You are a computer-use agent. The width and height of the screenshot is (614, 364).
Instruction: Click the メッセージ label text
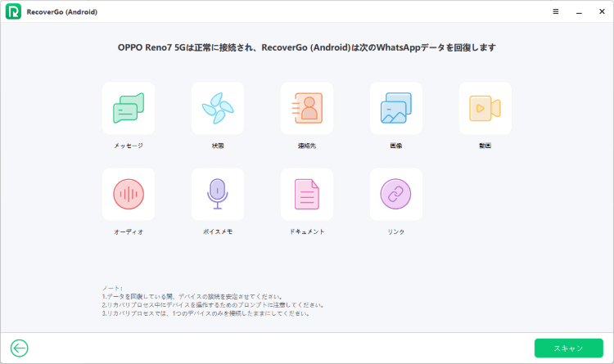click(129, 146)
